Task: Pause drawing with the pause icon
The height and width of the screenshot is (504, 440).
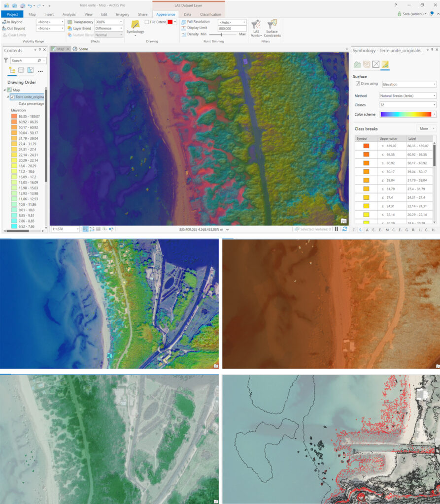Action: click(x=337, y=229)
